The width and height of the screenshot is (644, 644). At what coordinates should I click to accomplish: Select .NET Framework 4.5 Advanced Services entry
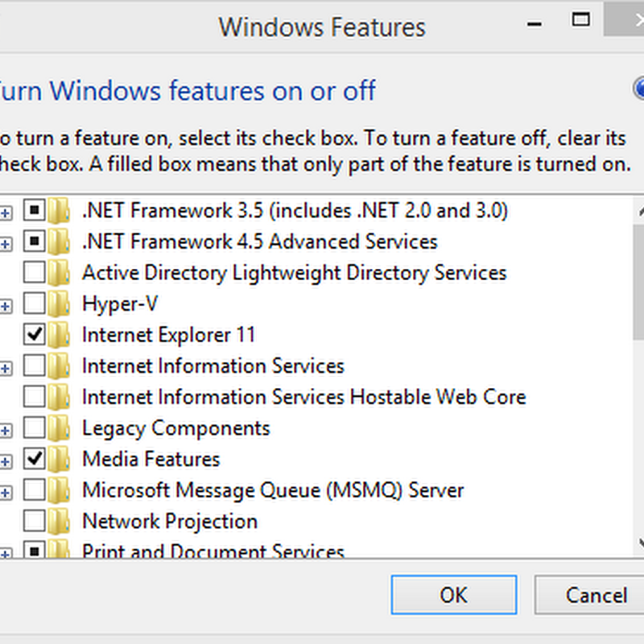coord(259,242)
